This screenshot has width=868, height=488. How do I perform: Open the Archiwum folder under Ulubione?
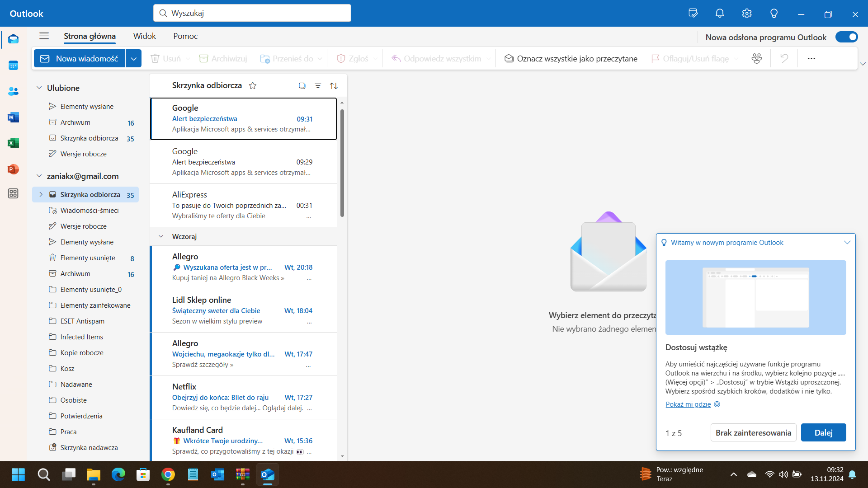(x=85, y=122)
